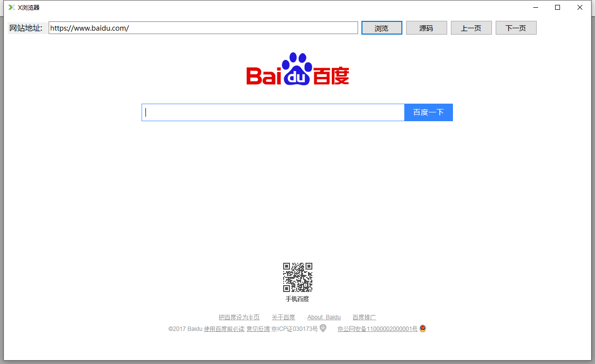Close the X浏览器 window
The image size is (595, 364).
tap(580, 7)
